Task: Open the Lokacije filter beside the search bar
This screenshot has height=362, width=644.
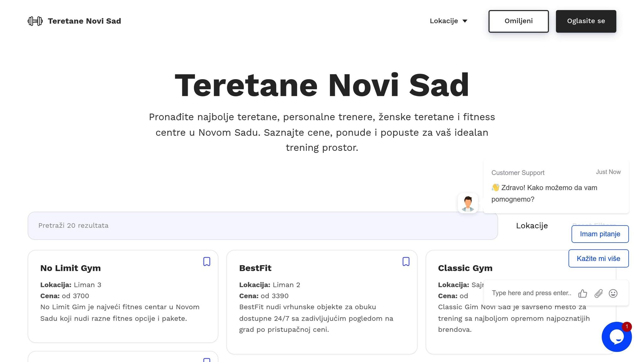Action: click(x=532, y=226)
